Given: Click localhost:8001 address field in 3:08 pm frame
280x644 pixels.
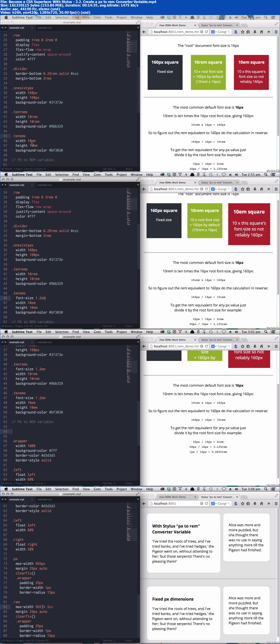Looking at the screenshot, I should (176, 504).
